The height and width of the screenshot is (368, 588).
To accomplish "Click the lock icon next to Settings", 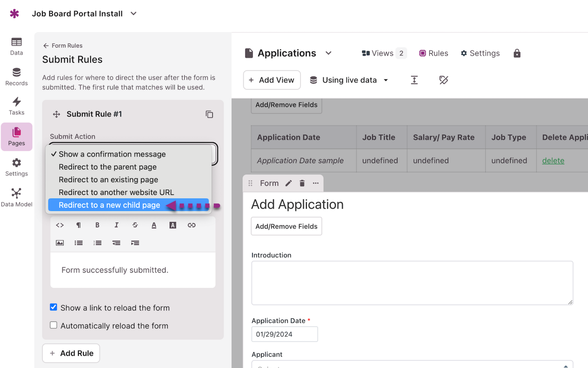I will (517, 53).
